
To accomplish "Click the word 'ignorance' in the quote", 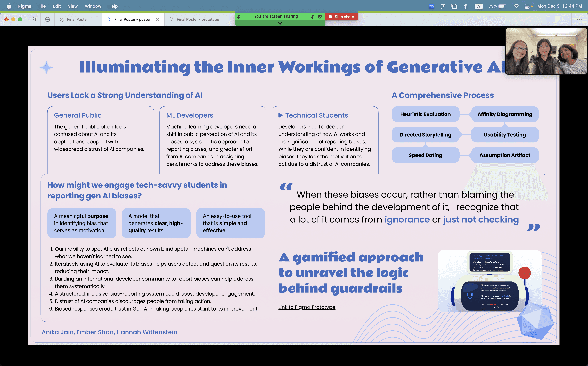I will pyautogui.click(x=407, y=220).
